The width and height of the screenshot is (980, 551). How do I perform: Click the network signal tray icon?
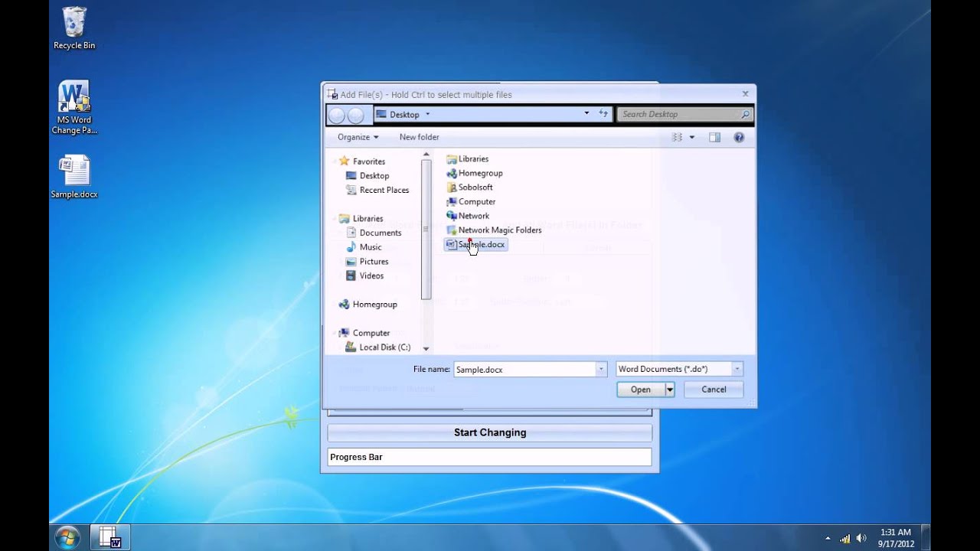tap(845, 538)
